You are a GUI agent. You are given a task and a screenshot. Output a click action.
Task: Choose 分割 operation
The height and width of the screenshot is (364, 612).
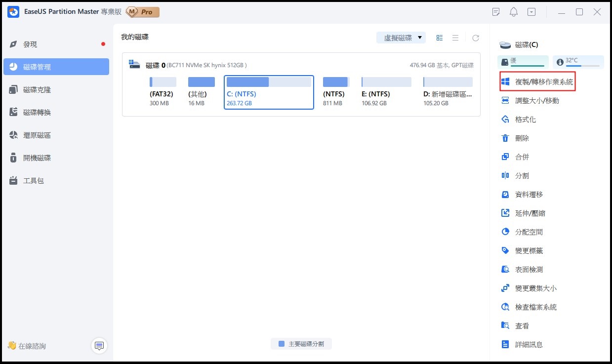[x=515, y=176]
